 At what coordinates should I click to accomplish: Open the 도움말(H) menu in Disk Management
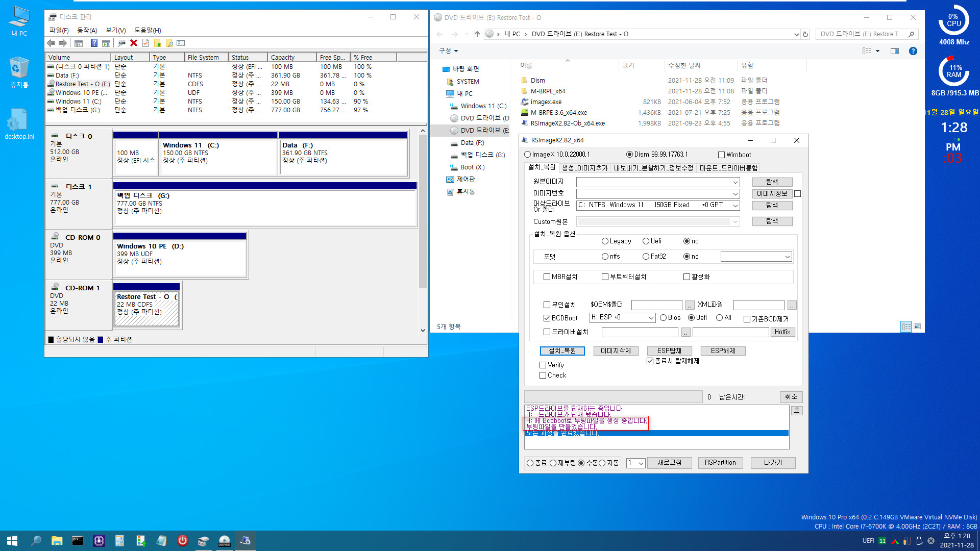tap(148, 31)
